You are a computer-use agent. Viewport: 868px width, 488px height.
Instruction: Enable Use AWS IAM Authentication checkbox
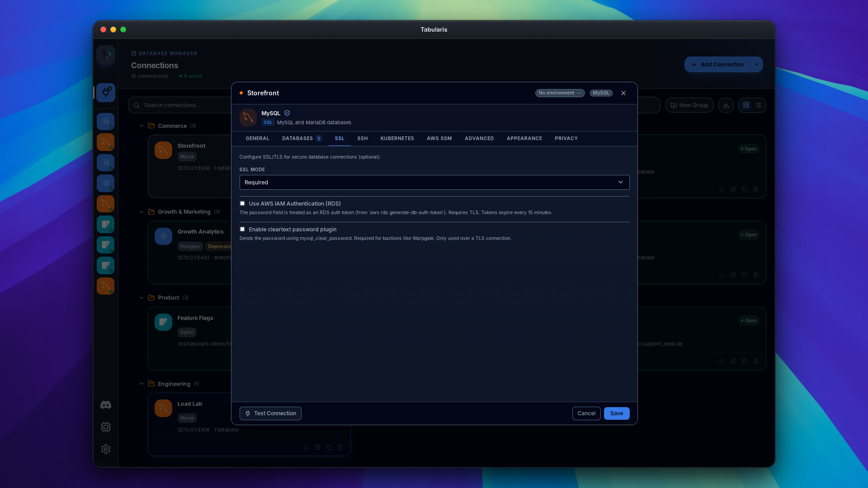click(242, 203)
